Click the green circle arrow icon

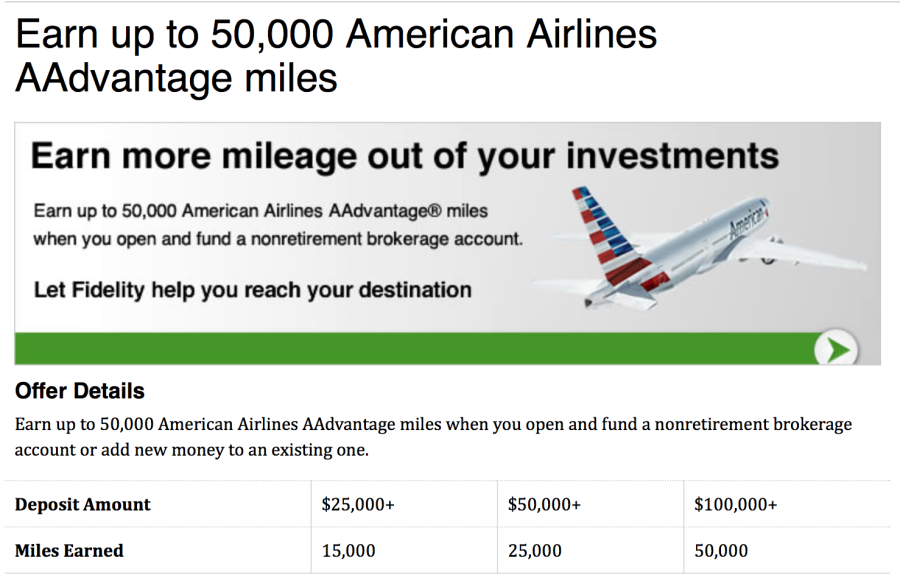pyautogui.click(x=834, y=349)
